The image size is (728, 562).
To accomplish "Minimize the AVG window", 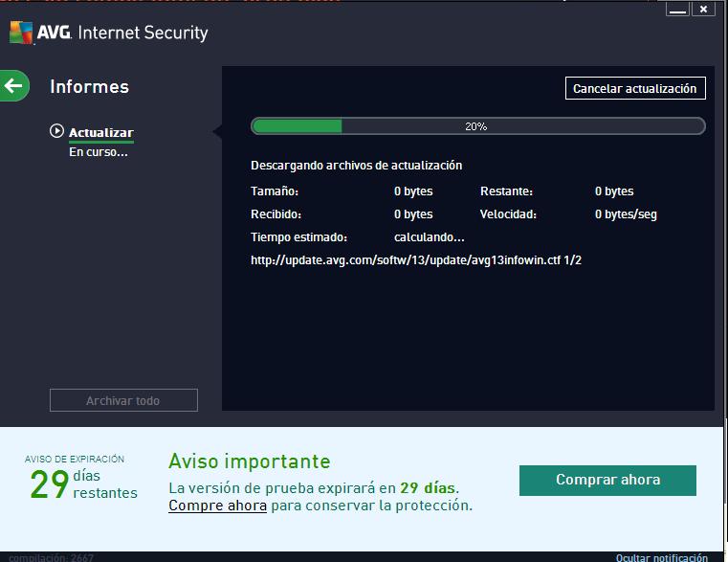I will tap(677, 9).
